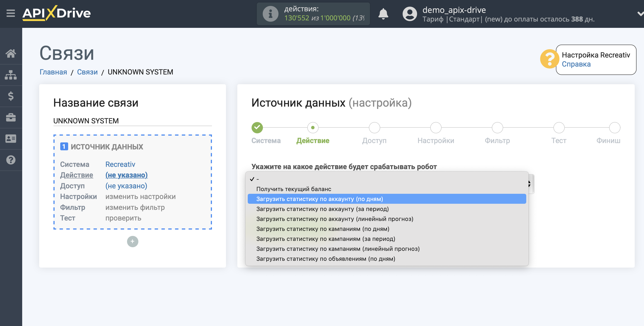Select статистику по аккаунту (за период)
This screenshot has height=326, width=644.
pyautogui.click(x=387, y=209)
